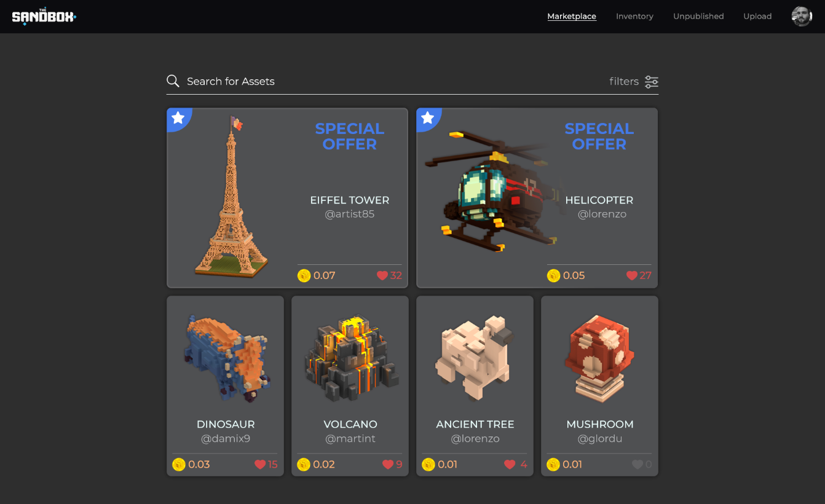Go to the Marketplace tab
The image size is (825, 504).
click(x=572, y=17)
